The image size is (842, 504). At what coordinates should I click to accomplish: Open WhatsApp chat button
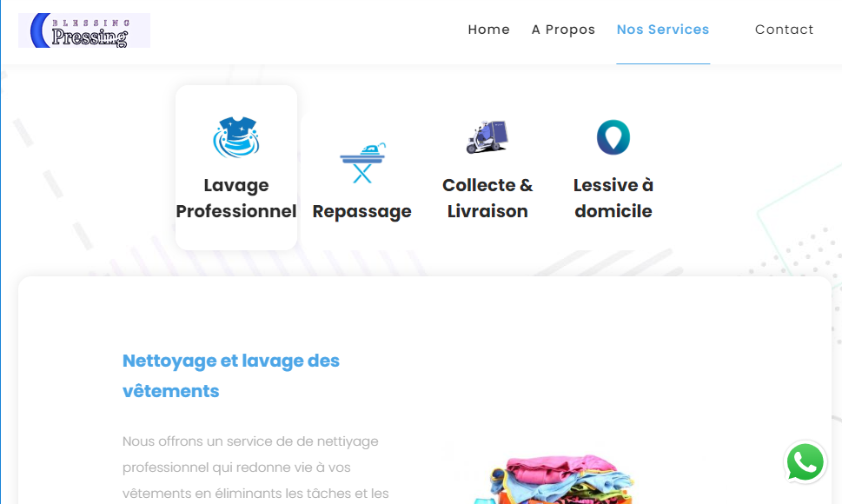click(805, 462)
